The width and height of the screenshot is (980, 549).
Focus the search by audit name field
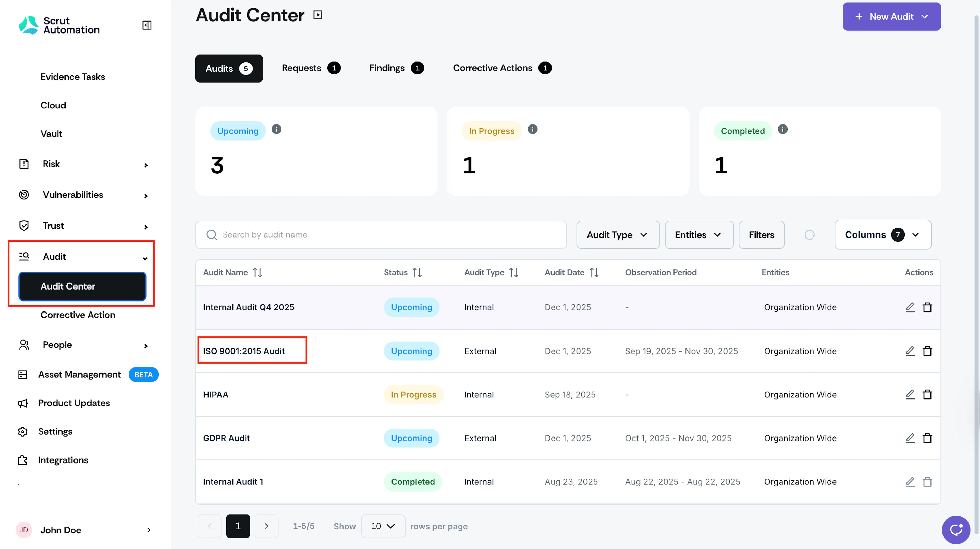381,235
